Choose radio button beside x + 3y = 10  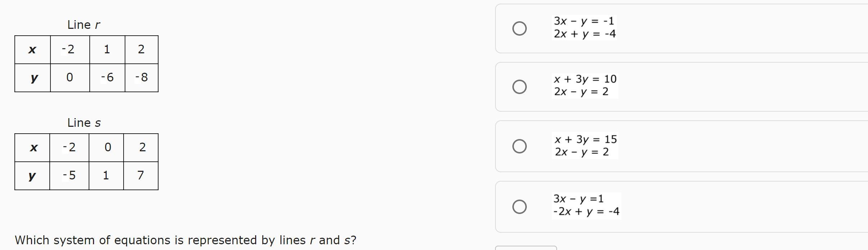click(519, 87)
